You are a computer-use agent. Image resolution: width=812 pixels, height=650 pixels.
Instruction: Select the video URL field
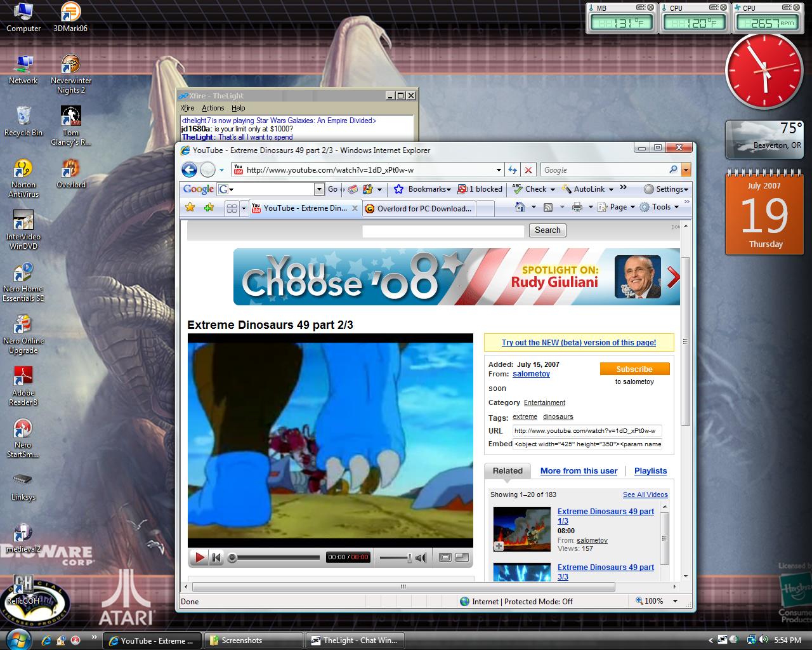587,431
